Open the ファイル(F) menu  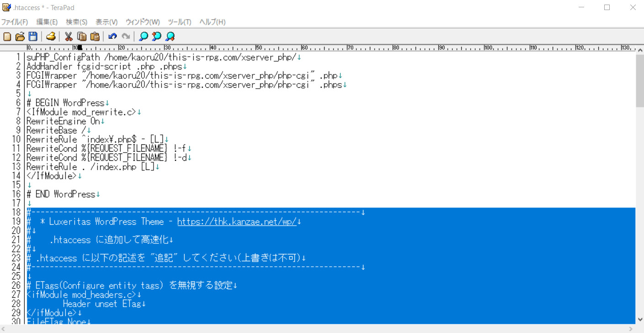pos(14,22)
